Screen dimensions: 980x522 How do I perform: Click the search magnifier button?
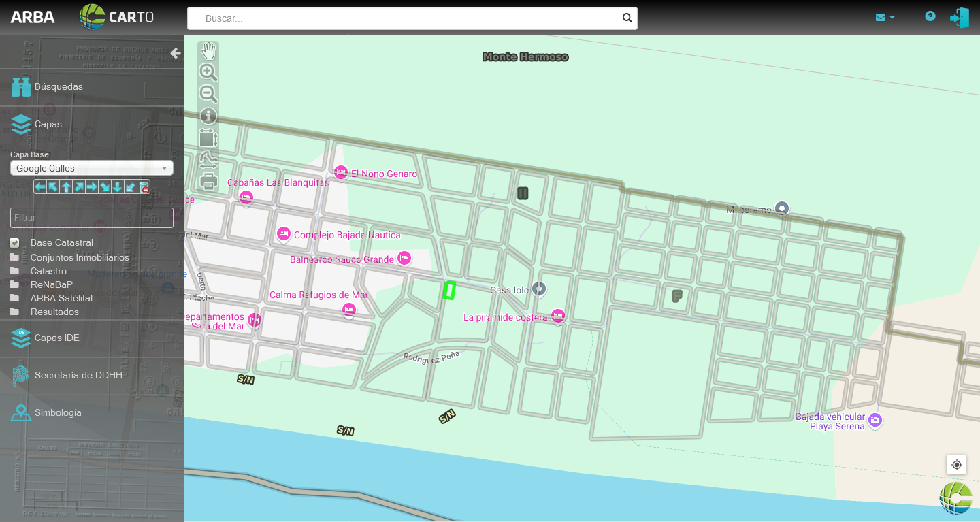[627, 18]
